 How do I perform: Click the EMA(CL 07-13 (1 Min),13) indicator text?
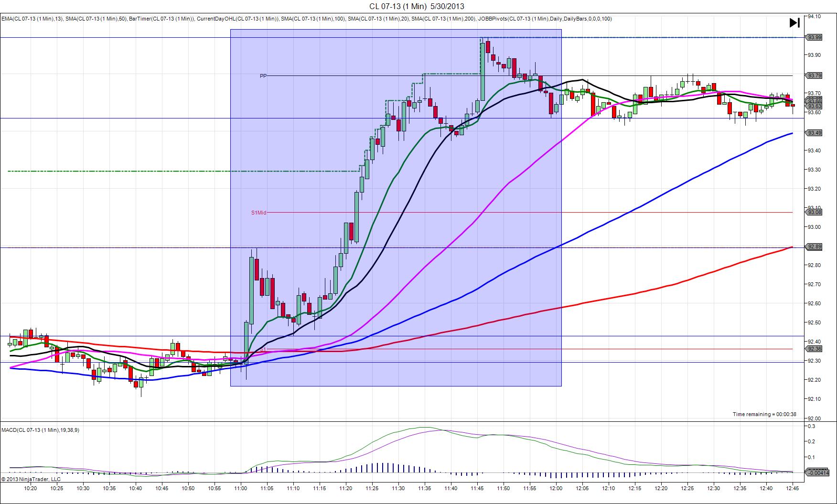point(32,19)
